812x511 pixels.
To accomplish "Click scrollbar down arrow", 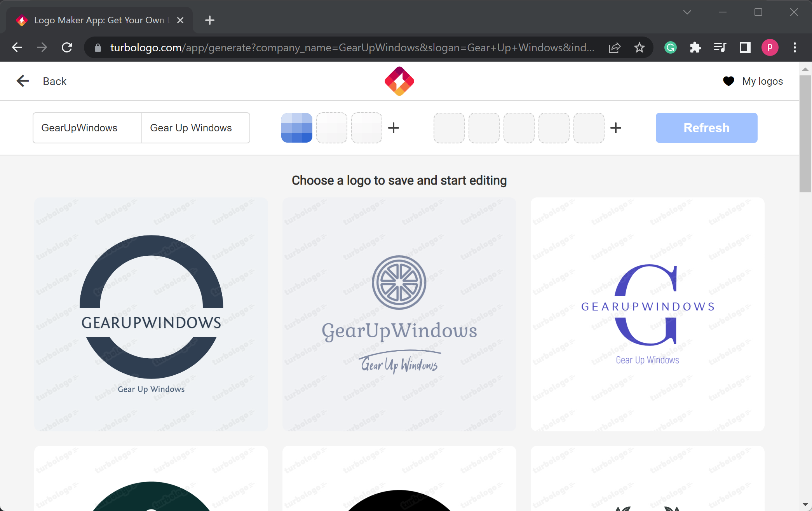I will tap(805, 504).
